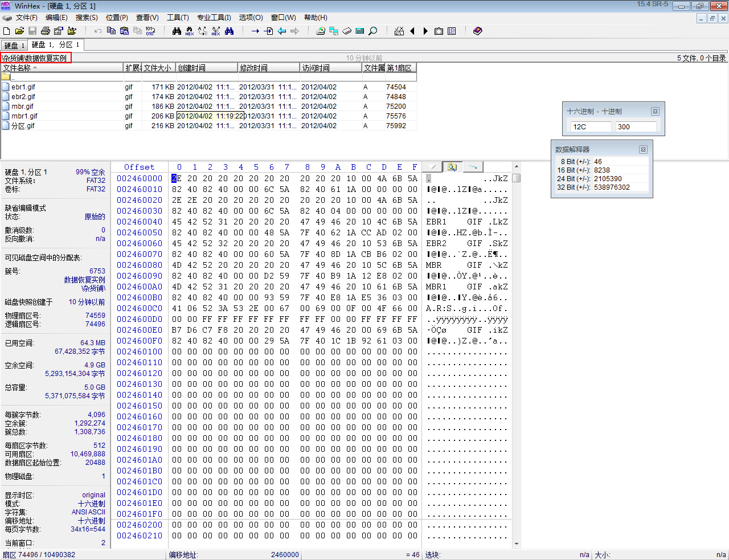
Task: Click the 101/010 binary convert icon
Action: click(150, 31)
